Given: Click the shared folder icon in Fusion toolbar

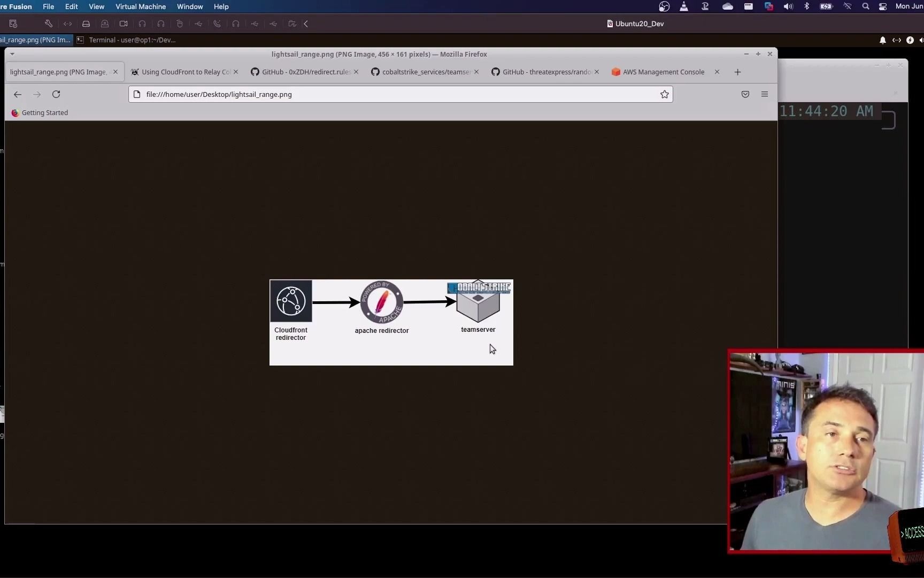Looking at the screenshot, I should click(292, 24).
